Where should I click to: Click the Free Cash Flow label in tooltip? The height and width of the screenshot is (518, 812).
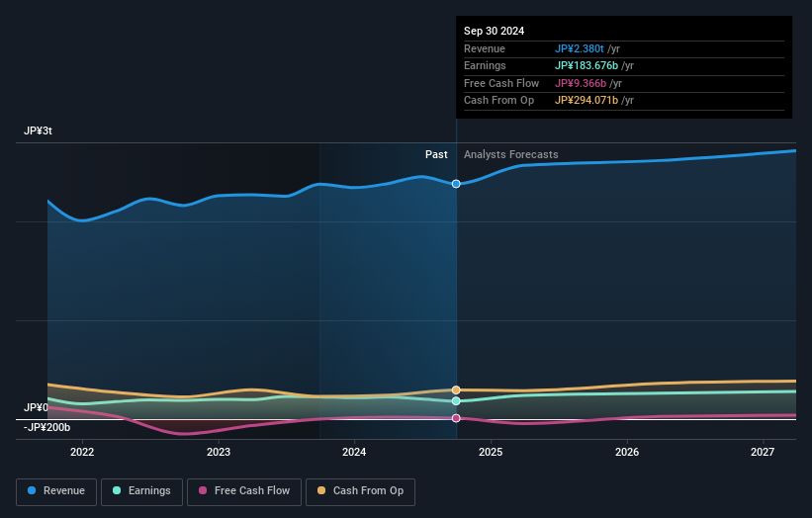(501, 83)
